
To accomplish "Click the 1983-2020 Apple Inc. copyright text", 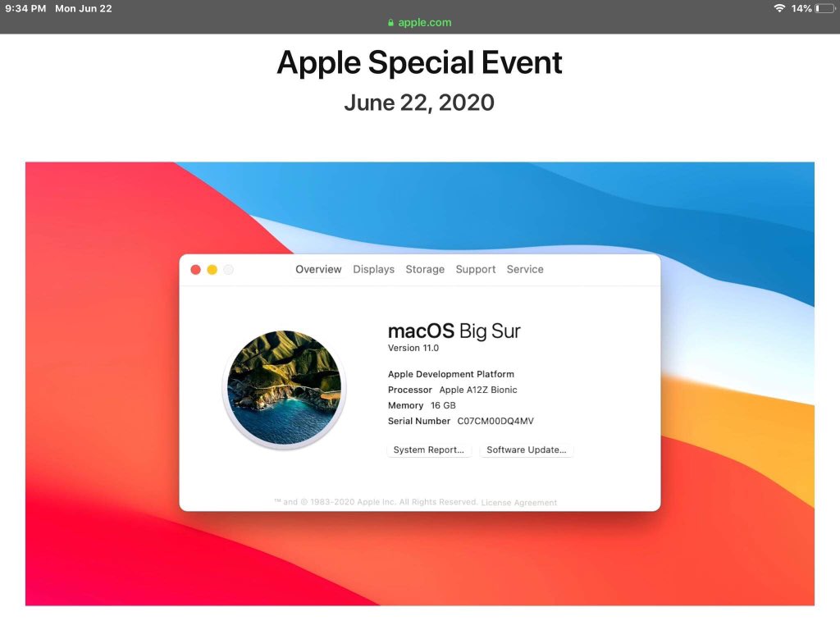I will [x=376, y=502].
